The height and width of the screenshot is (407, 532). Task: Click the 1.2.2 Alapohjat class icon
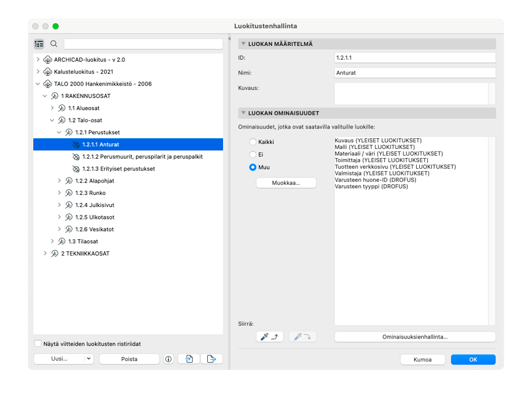(x=69, y=181)
